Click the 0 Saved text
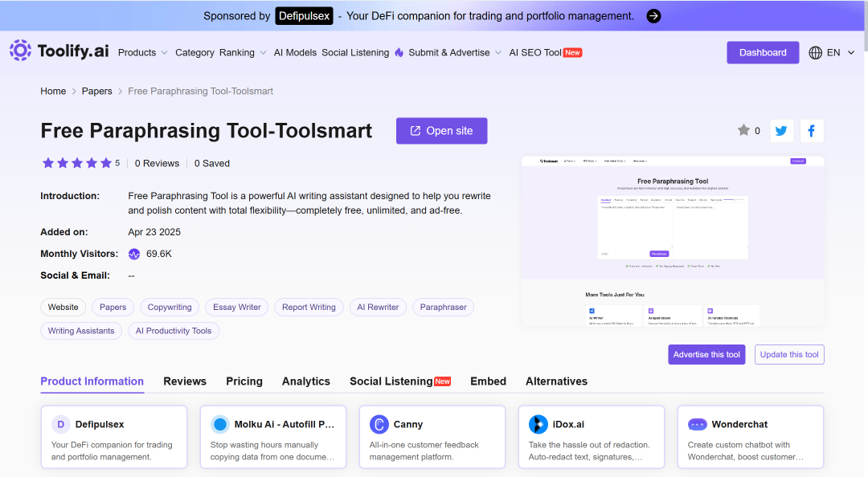 point(212,163)
